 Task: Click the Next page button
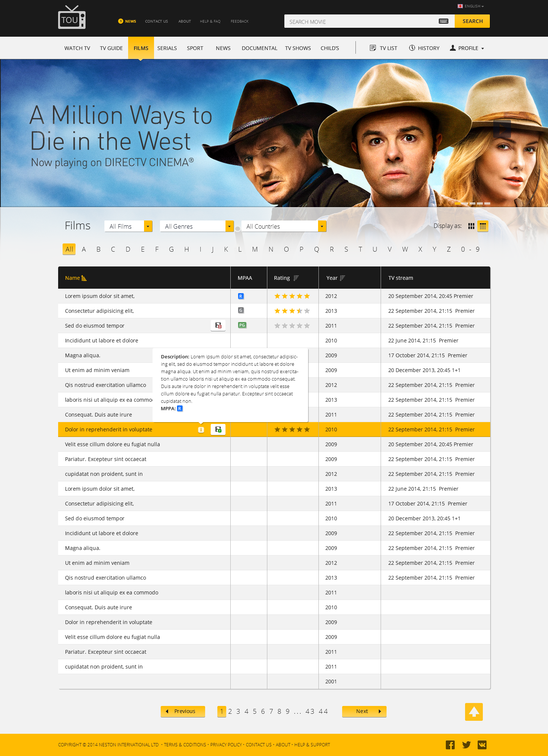click(364, 711)
